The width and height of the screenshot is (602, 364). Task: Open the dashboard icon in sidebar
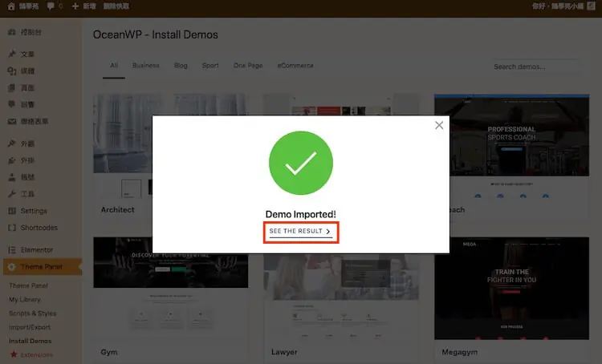click(x=12, y=32)
